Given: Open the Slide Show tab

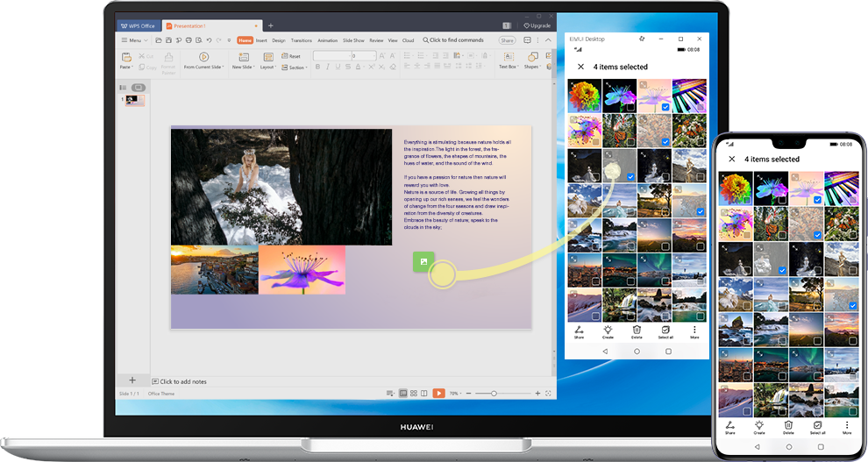Looking at the screenshot, I should [x=353, y=40].
